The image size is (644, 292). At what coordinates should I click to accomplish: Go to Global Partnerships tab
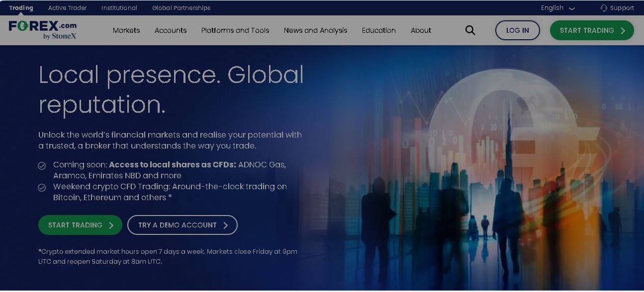pyautogui.click(x=181, y=8)
